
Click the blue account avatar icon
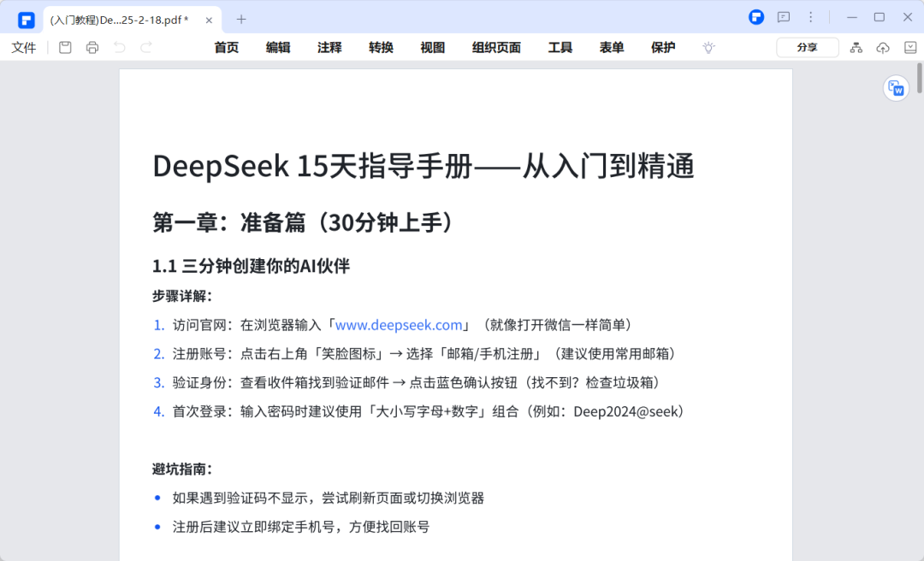click(x=756, y=17)
